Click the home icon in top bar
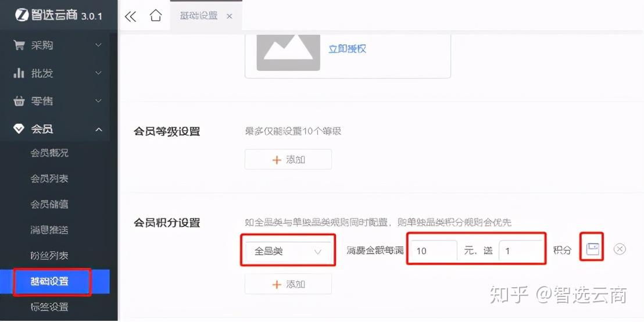The width and height of the screenshot is (644, 322). click(156, 16)
